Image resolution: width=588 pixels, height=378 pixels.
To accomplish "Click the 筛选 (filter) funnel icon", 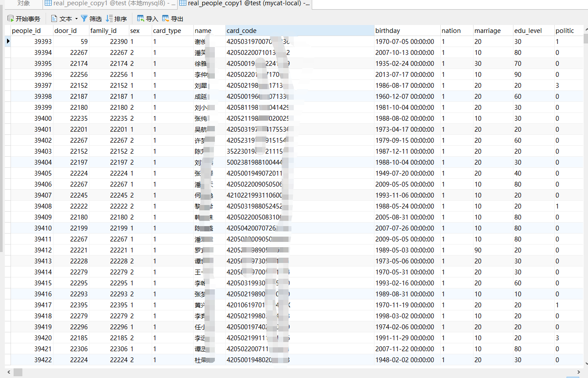I will click(x=84, y=18).
